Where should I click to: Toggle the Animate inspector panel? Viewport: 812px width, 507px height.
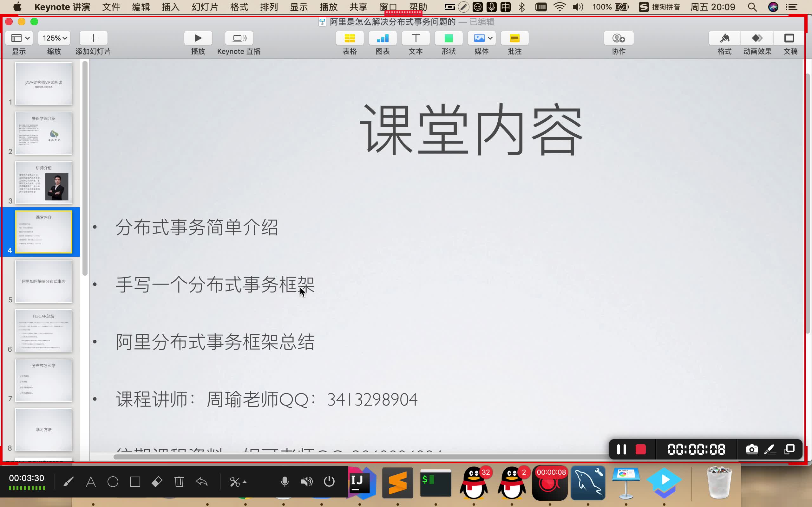(757, 38)
